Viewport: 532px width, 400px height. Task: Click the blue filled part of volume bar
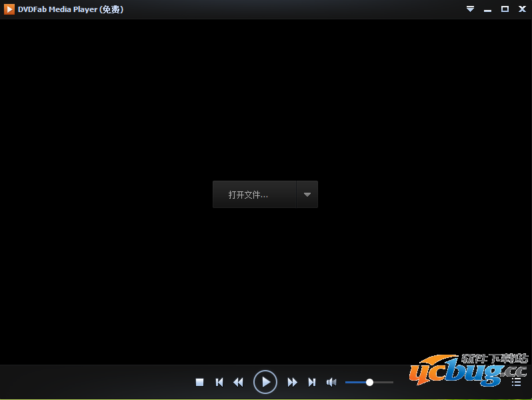(x=355, y=382)
